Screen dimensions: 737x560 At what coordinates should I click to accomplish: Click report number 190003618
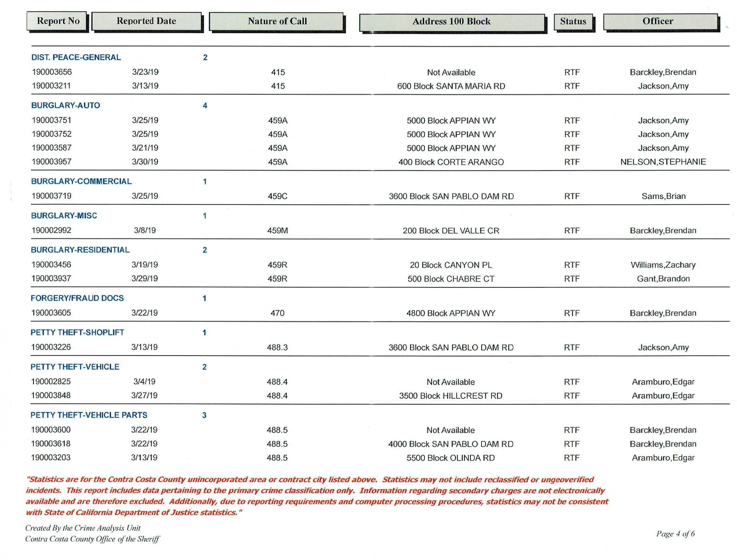(x=51, y=444)
